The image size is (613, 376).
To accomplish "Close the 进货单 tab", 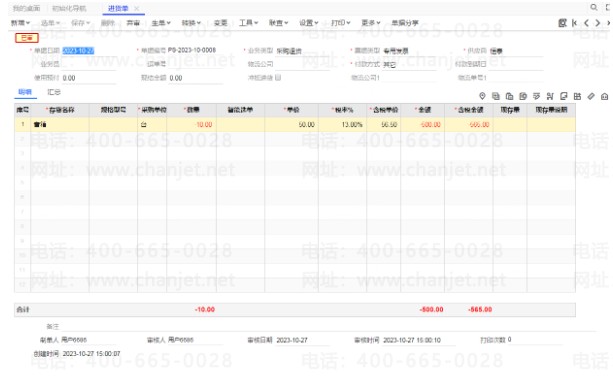I will (136, 8).
